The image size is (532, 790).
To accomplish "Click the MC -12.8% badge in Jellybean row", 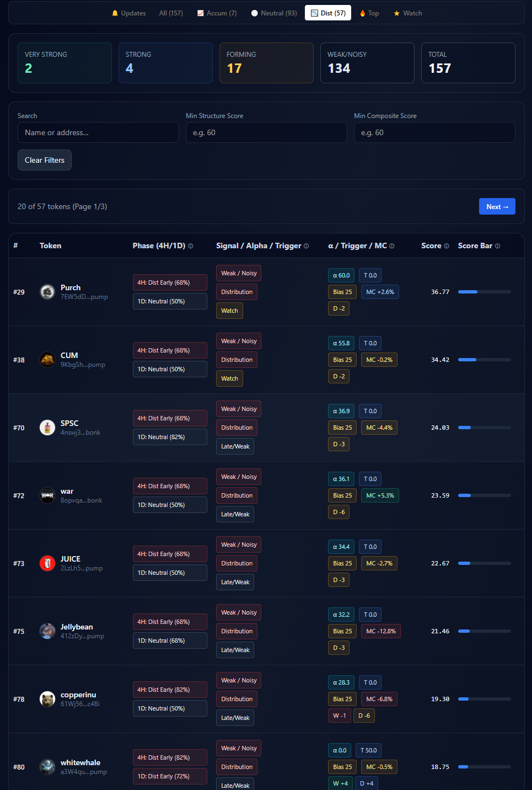I will point(381,631).
